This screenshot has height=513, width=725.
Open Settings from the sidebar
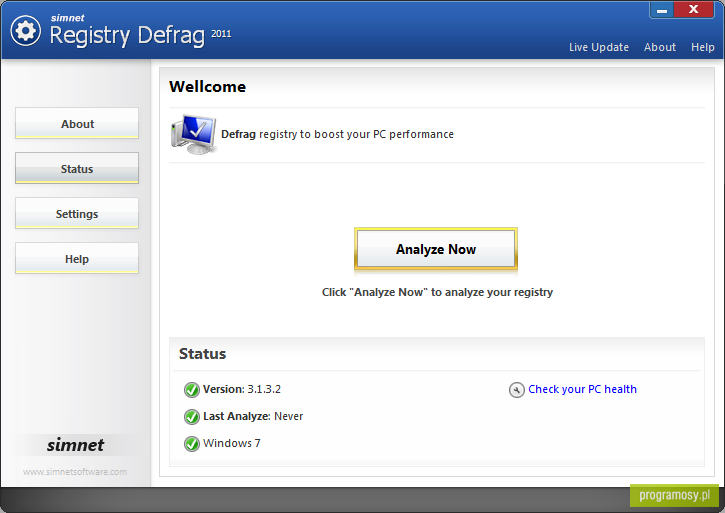tap(77, 213)
